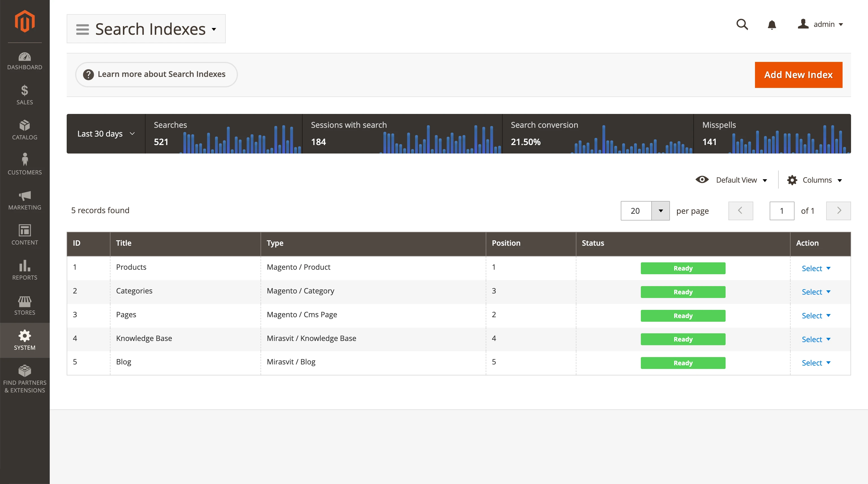
Task: Toggle the eye icon next to Default View
Action: (702, 180)
